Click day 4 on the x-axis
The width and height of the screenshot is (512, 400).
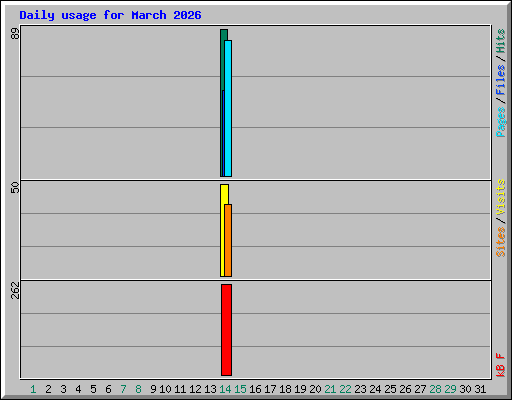(x=78, y=389)
